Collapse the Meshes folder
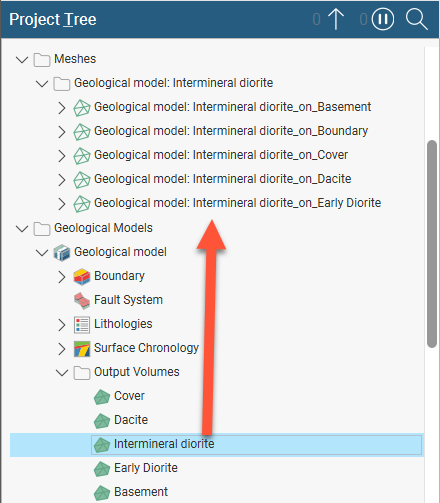This screenshot has width=440, height=503. 22,60
